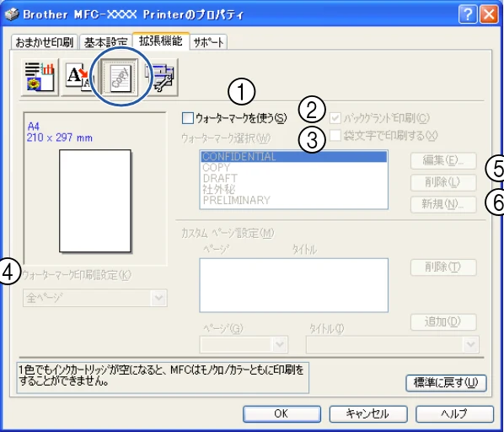Toggle バックグラウンド印刷 checkbox
This screenshot has width=504, height=432.
click(x=335, y=118)
